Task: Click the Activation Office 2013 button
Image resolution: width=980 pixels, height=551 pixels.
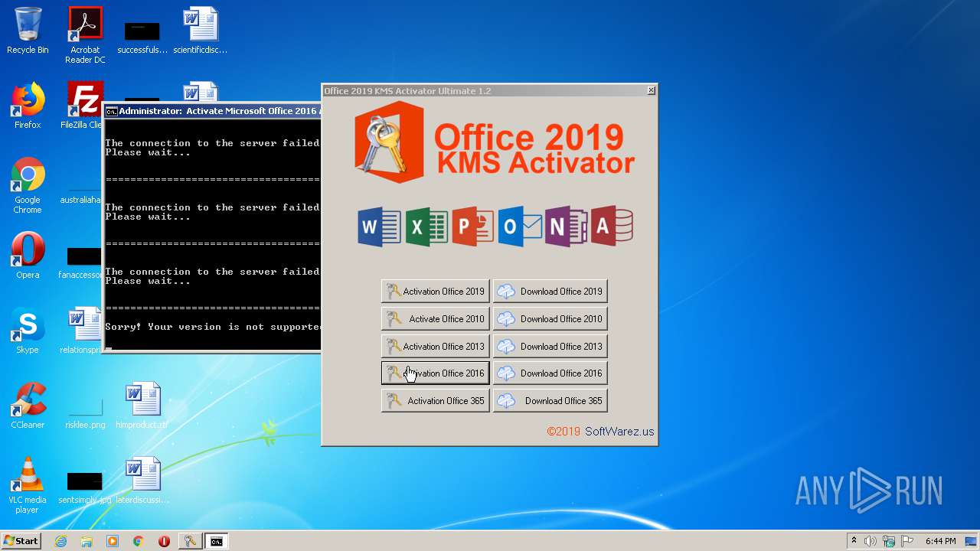Action: pos(435,347)
